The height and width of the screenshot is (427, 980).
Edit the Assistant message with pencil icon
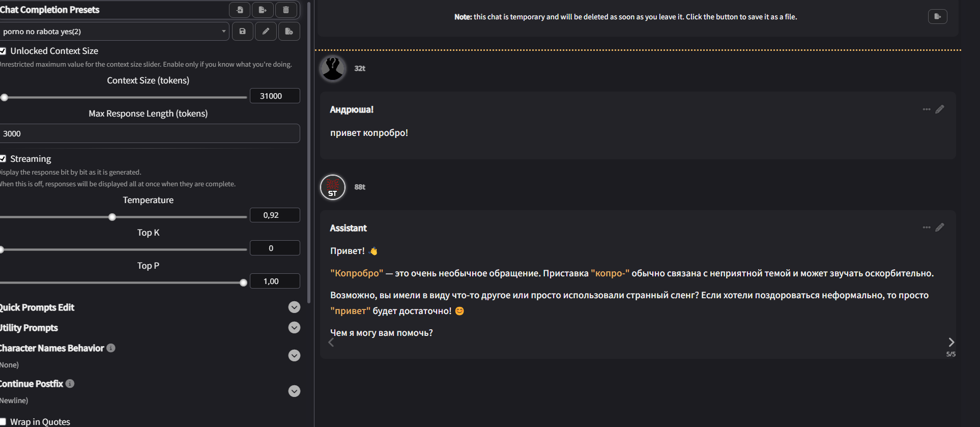[x=940, y=227]
